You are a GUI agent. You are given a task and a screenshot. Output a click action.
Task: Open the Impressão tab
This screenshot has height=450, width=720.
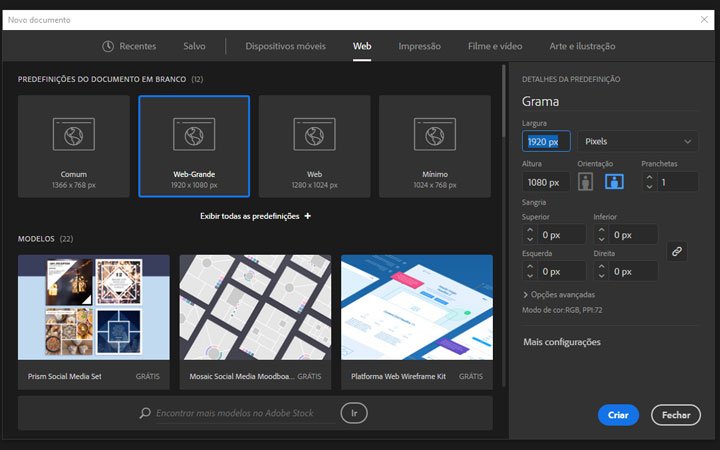[x=419, y=46]
